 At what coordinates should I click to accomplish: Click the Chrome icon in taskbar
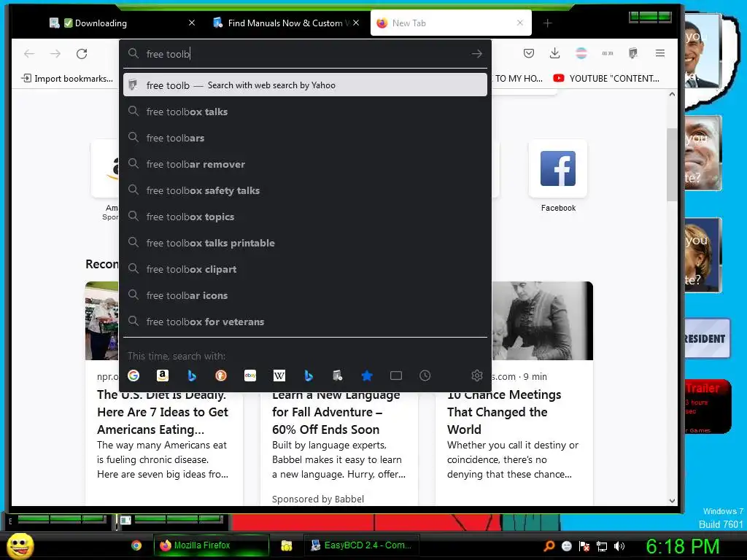coord(136,545)
